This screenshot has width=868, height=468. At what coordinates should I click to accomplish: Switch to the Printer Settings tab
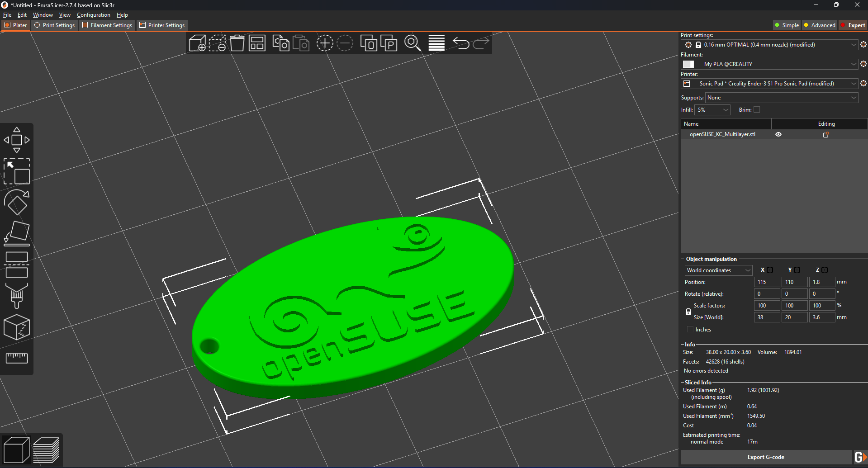pyautogui.click(x=162, y=25)
